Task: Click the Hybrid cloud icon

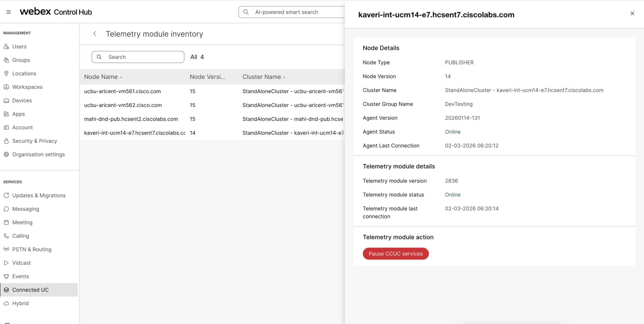Action: 6,303
